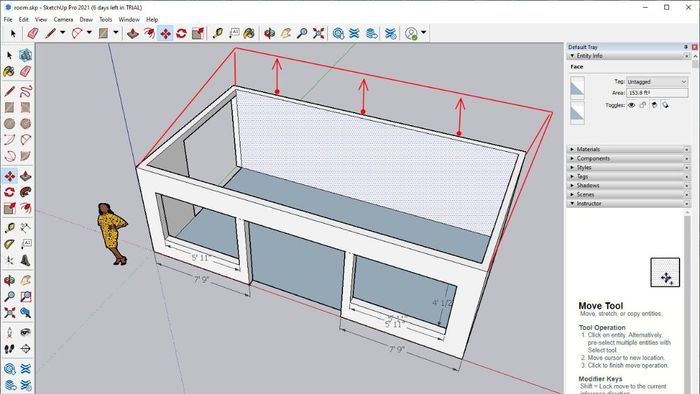Click Scale tool in the top toolbar
The image size is (700, 394).
pyautogui.click(x=198, y=33)
